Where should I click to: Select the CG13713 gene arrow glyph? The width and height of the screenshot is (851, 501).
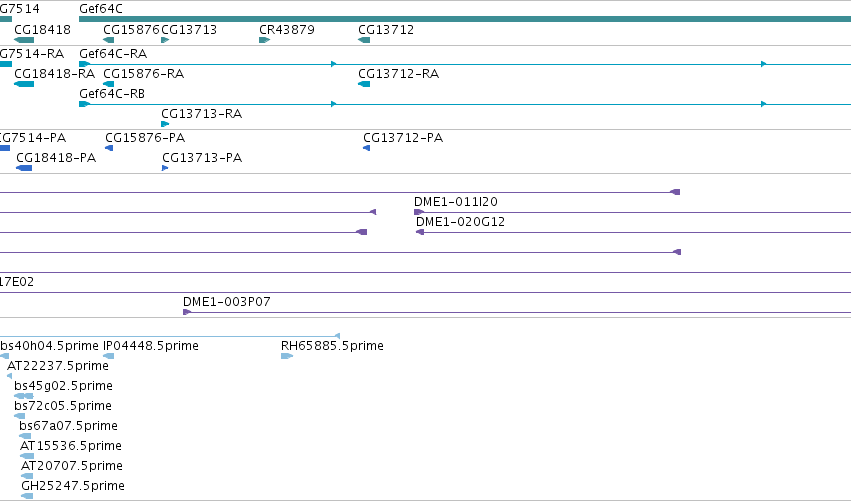[x=165, y=40]
